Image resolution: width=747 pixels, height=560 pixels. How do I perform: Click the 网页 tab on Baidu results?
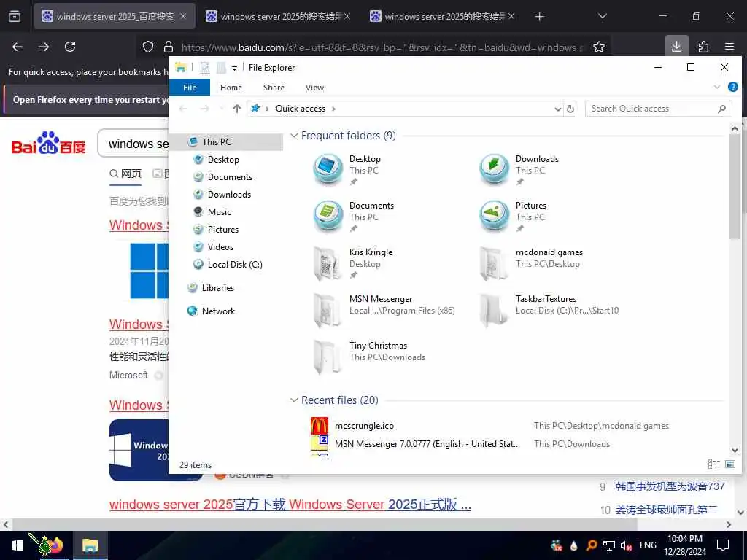(125, 174)
